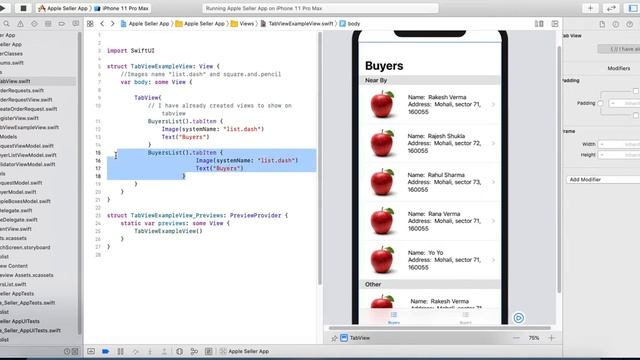This screenshot has height=360, width=640.
Task: Tap the Rakesh Verma sector 71 row under Near By
Action: [429, 104]
